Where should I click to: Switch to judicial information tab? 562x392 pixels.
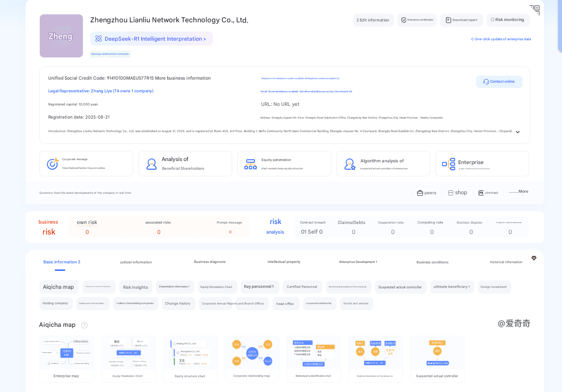coord(136,262)
